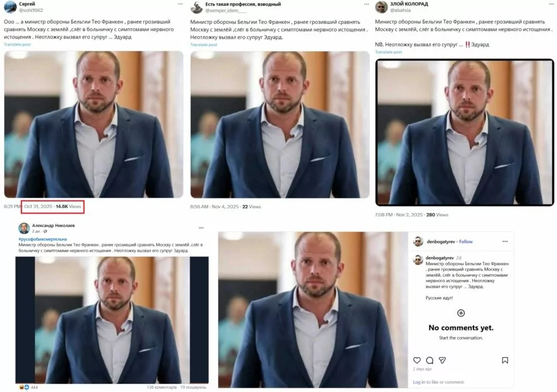557x392 pixels.
Task: Click the Follow button next to denbogatyrev
Action: (466, 240)
